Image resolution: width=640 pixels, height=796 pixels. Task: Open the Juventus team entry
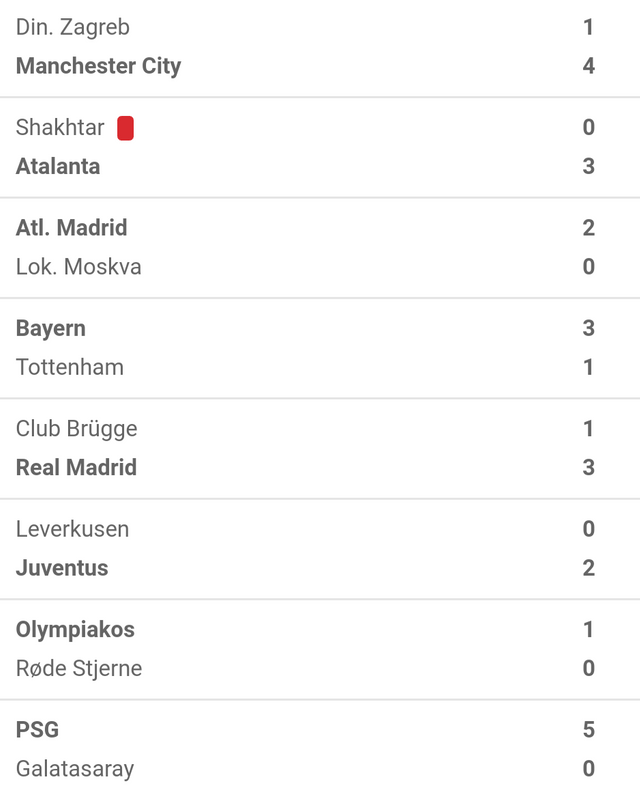(x=62, y=568)
